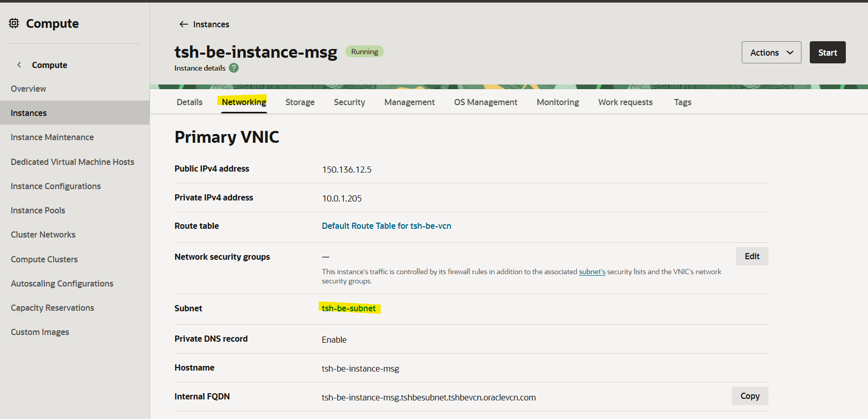868x419 pixels.
Task: Open the Actions dropdown menu
Action: point(771,53)
